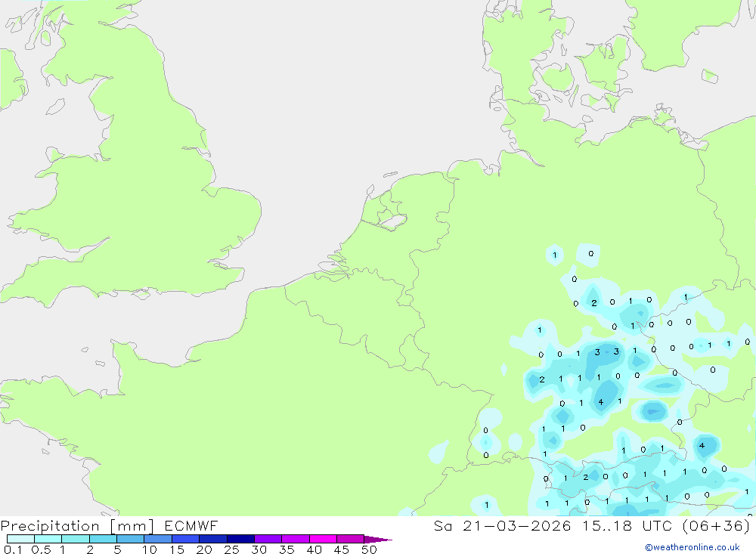Click the '30' legend scale label

click(259, 549)
